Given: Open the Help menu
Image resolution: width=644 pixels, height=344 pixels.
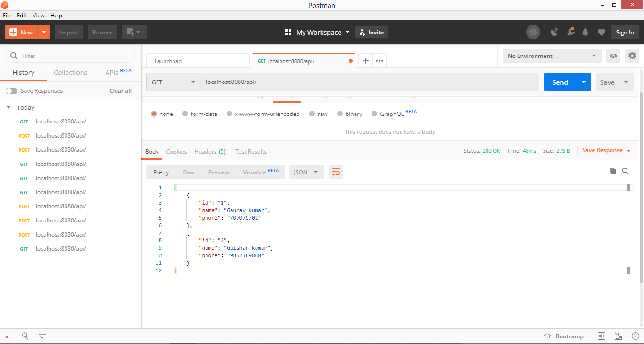Looking at the screenshot, I should point(56,16).
